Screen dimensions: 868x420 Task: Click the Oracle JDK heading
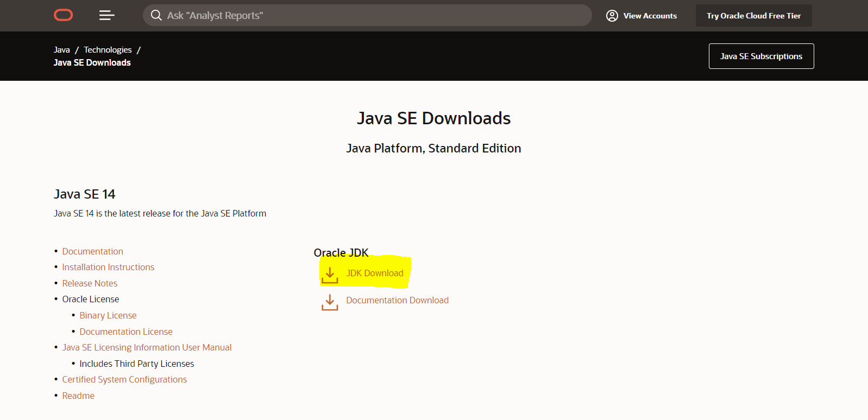[341, 253]
